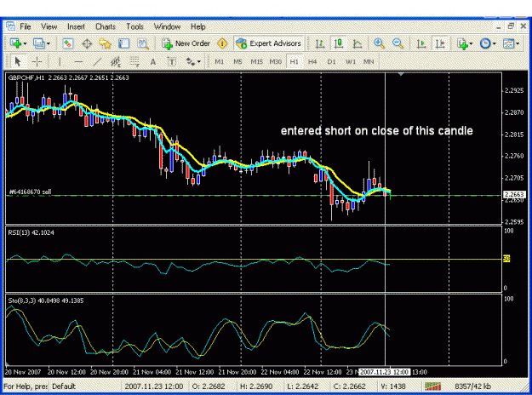Switch to MN timeframe
Viewport: 532px width, 395px height.
(x=369, y=62)
